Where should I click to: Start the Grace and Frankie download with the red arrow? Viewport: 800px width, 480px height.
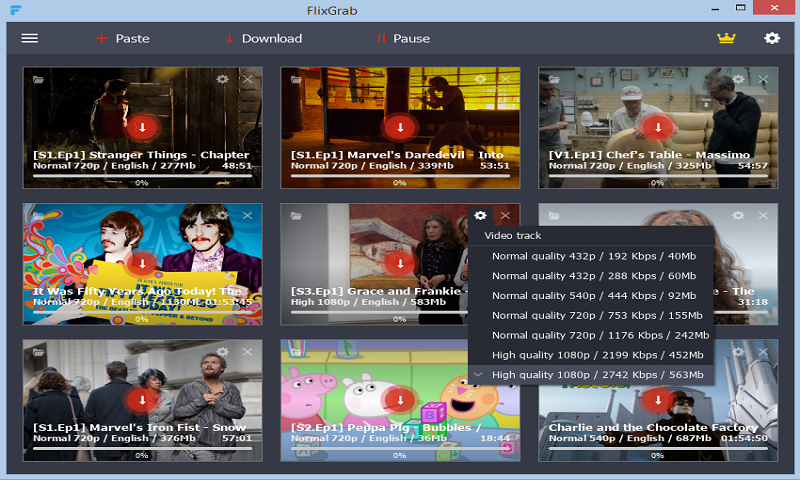pyautogui.click(x=400, y=264)
